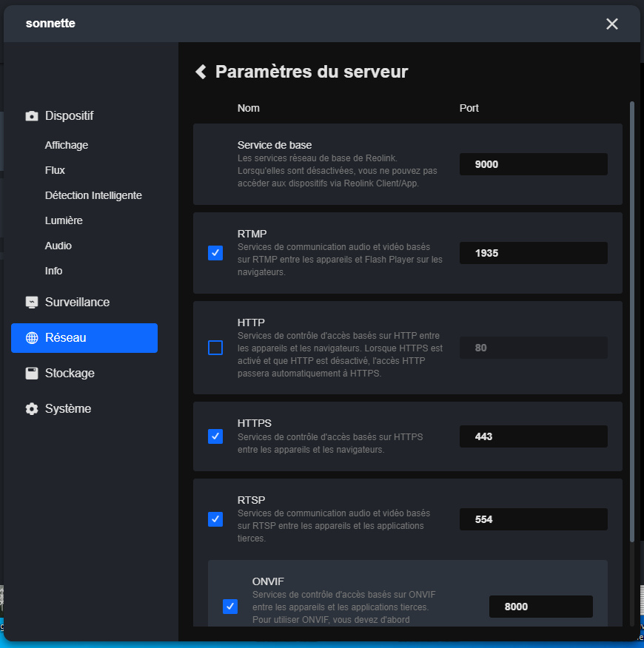Open the Affichage submenu item
The image size is (644, 648).
67,145
